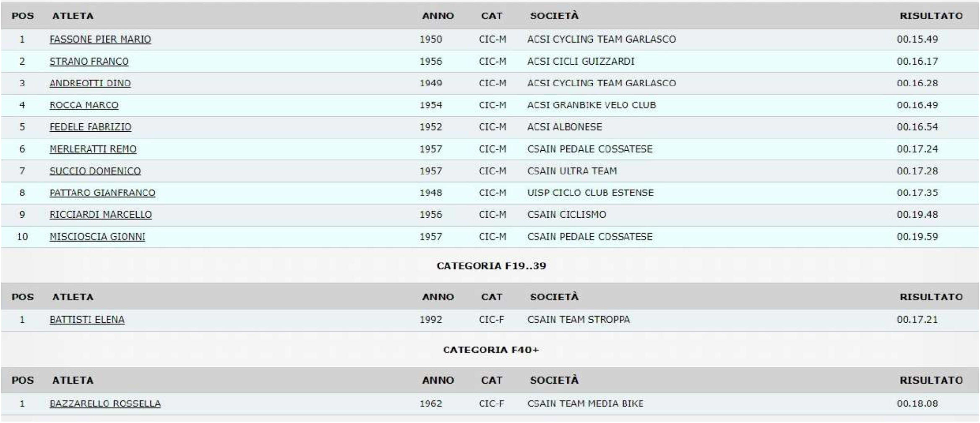Click the CATEGORIA F40+ section heading

coord(491,350)
